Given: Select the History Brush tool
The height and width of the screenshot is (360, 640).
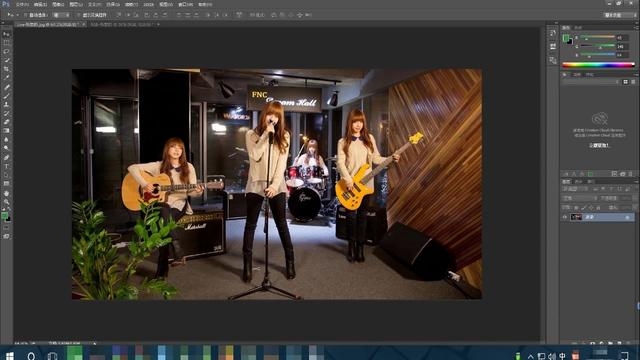Looking at the screenshot, I should 7,113.
